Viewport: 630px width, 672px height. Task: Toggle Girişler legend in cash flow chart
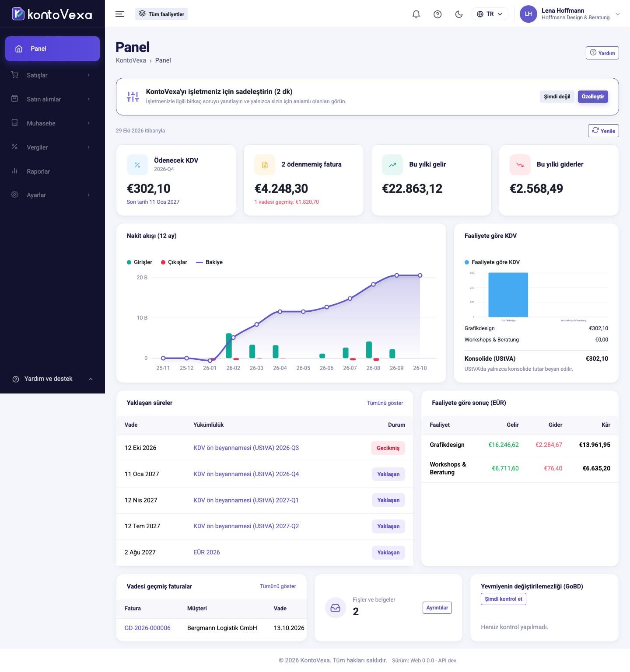coord(140,262)
